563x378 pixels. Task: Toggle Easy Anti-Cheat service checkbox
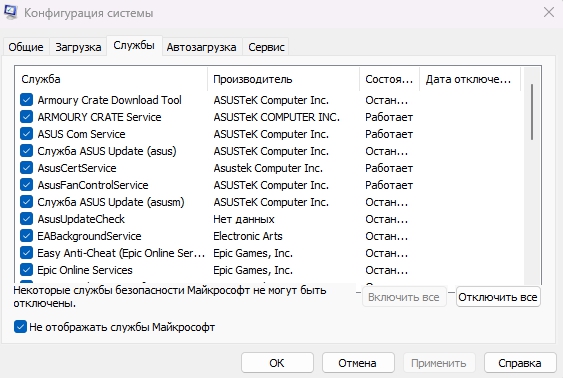[x=27, y=252]
